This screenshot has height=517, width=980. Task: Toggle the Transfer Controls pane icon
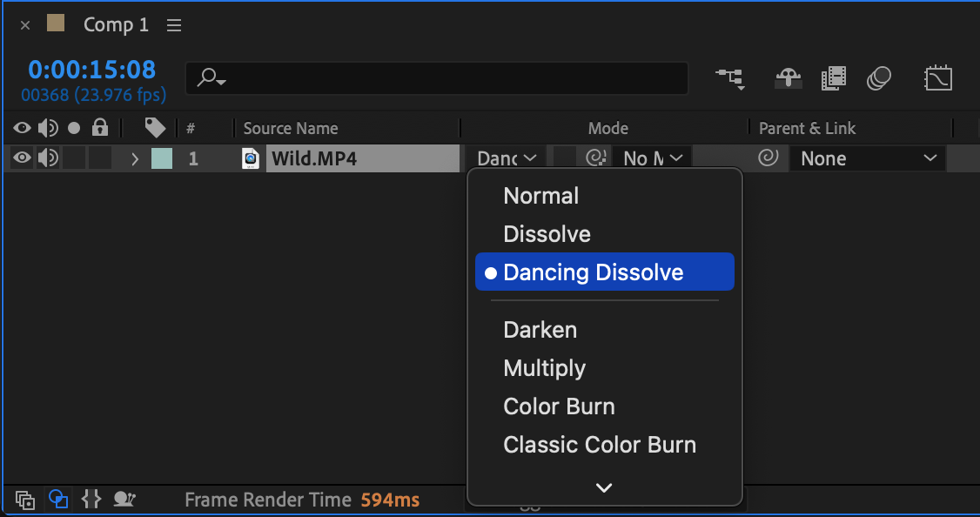click(58, 500)
